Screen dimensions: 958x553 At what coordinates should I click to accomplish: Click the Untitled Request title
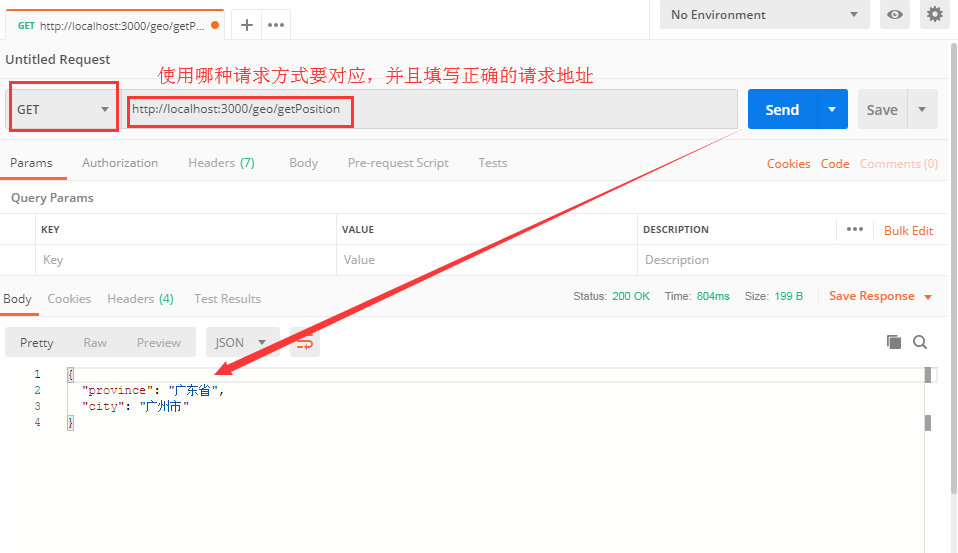click(58, 59)
